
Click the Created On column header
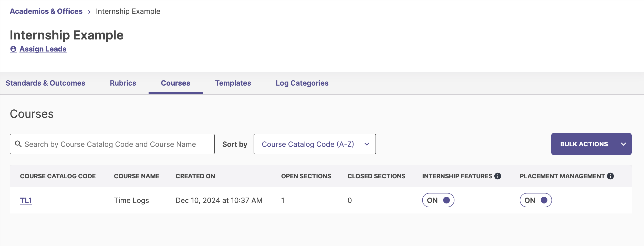[x=195, y=176]
